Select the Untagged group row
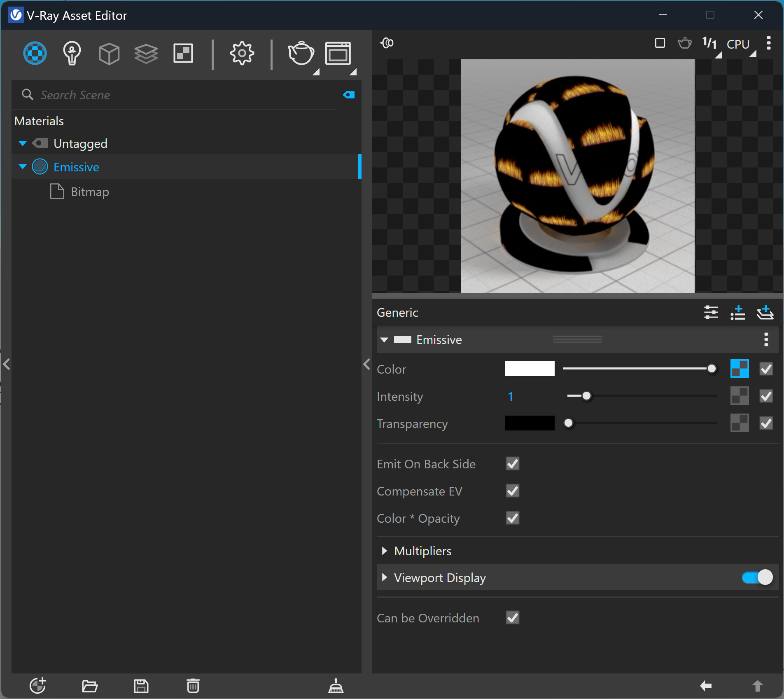The image size is (784, 699). tap(187, 143)
